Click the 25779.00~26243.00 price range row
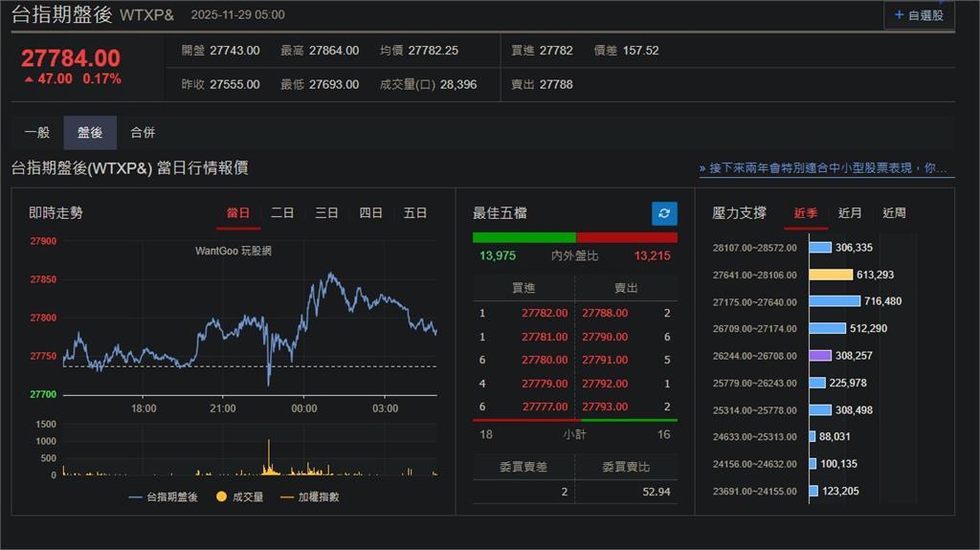The width and height of the screenshot is (980, 550). [x=790, y=383]
